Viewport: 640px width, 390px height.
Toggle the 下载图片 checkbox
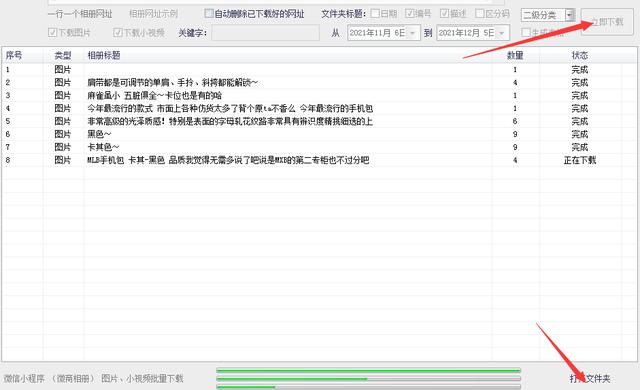pos(52,33)
